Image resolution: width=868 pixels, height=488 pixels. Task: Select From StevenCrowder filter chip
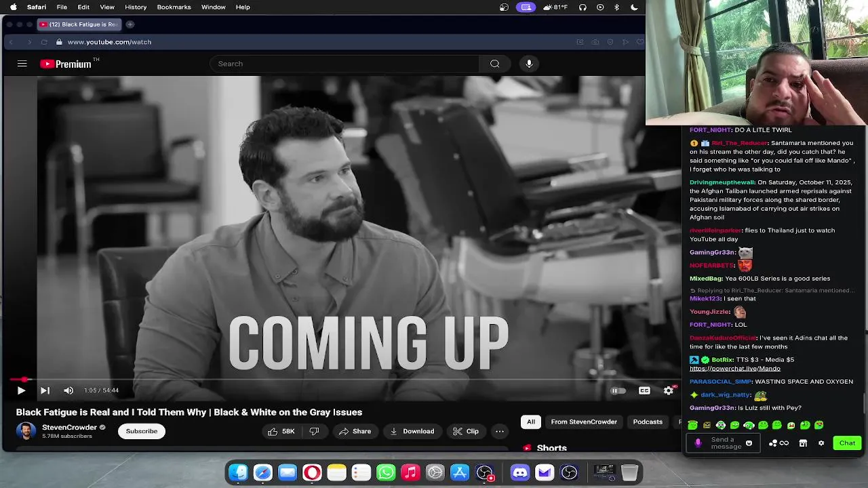[x=584, y=422]
